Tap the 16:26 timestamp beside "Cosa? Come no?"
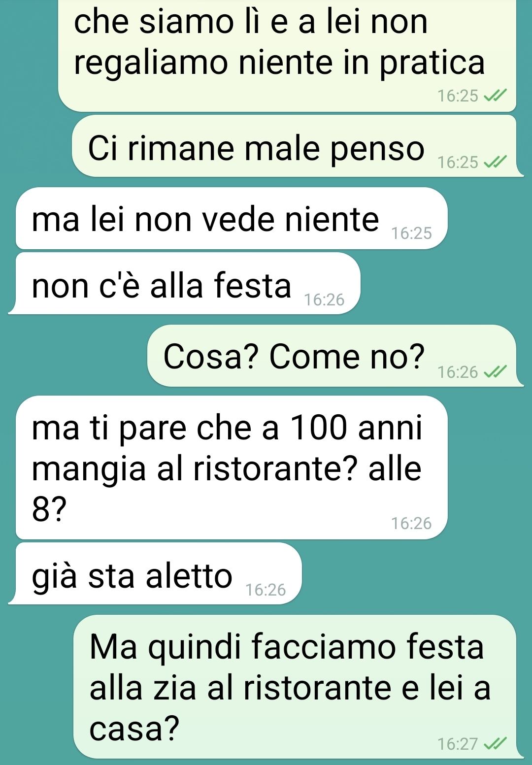 click(x=458, y=372)
